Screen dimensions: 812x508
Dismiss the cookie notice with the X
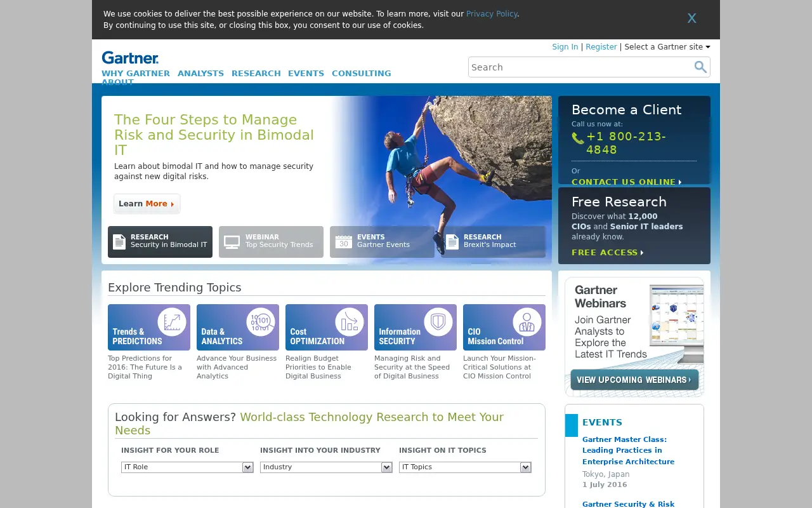tap(691, 18)
